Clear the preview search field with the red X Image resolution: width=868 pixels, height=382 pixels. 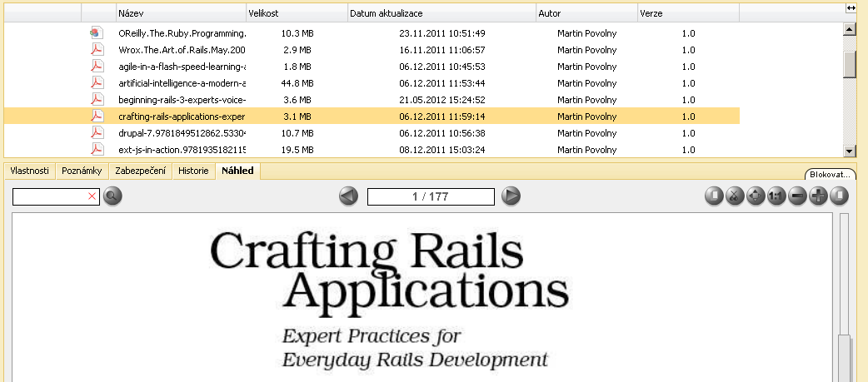(x=92, y=196)
